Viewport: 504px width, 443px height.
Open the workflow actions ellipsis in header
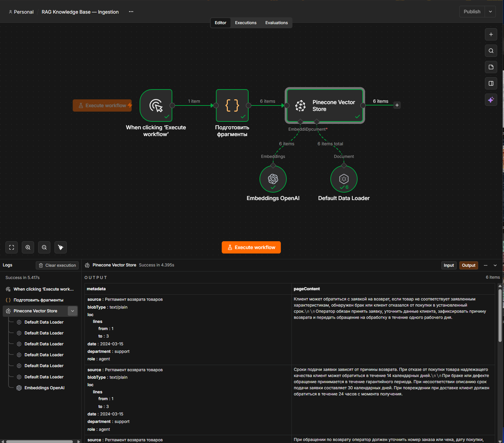pyautogui.click(x=131, y=12)
